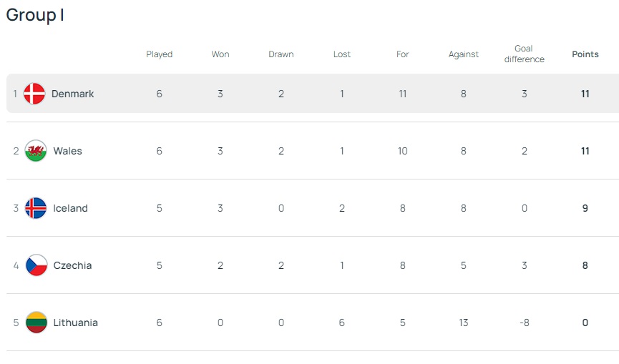Viewport: 619px width, 364px height.
Task: Click the Denmark flag icon
Action: pos(34,94)
